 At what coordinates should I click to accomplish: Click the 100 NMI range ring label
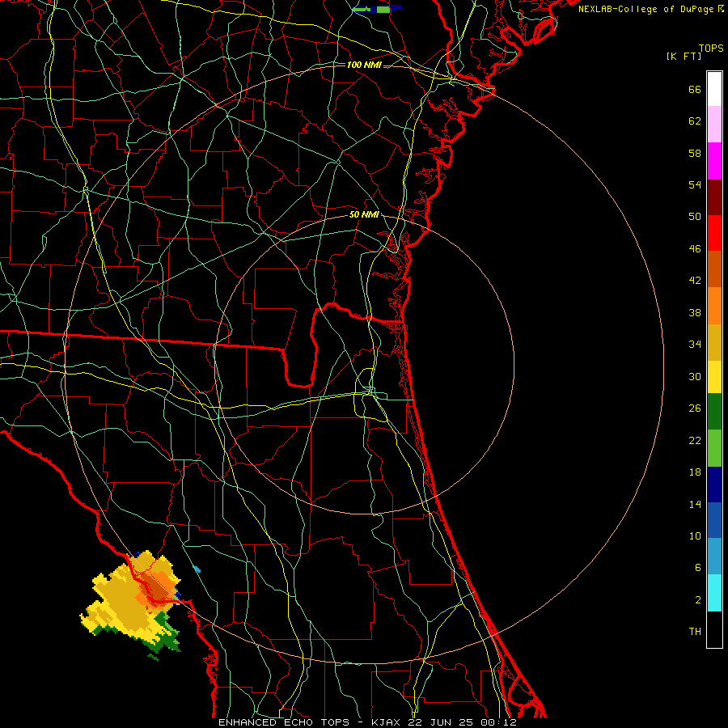pos(364,65)
